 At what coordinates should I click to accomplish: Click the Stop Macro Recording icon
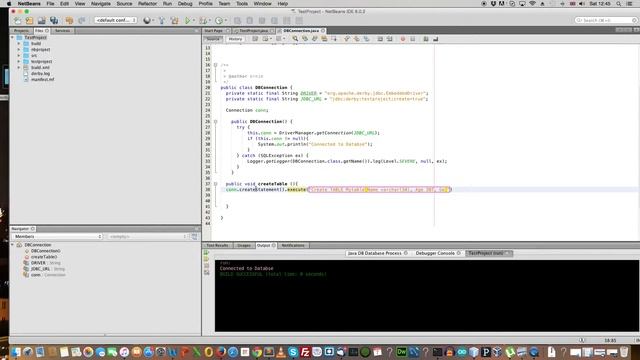(413, 39)
